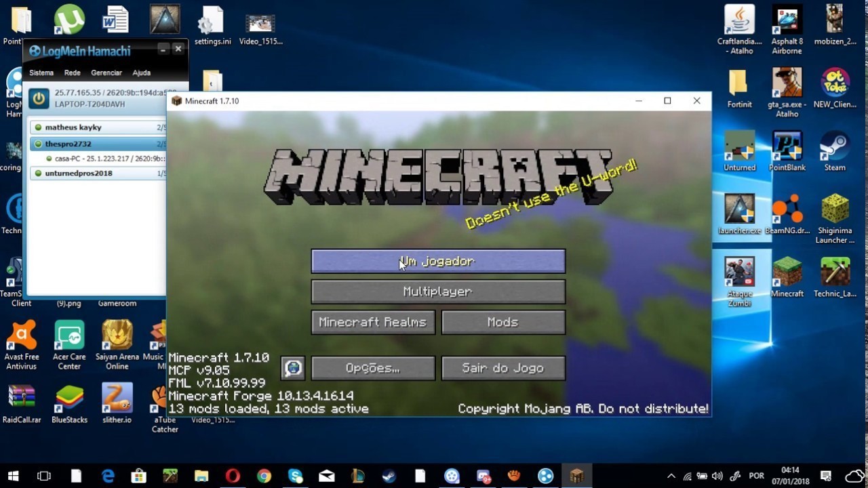
Task: Start single player with Um jogador button
Action: pyautogui.click(x=438, y=261)
